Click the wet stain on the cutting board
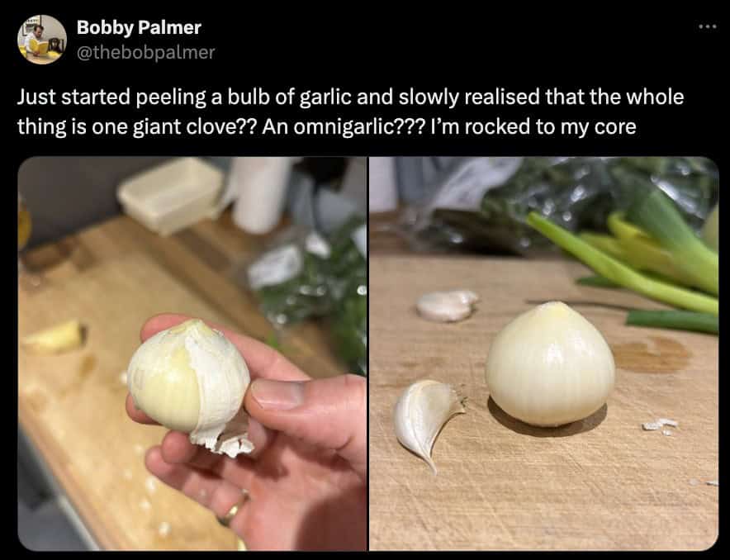 [652, 354]
